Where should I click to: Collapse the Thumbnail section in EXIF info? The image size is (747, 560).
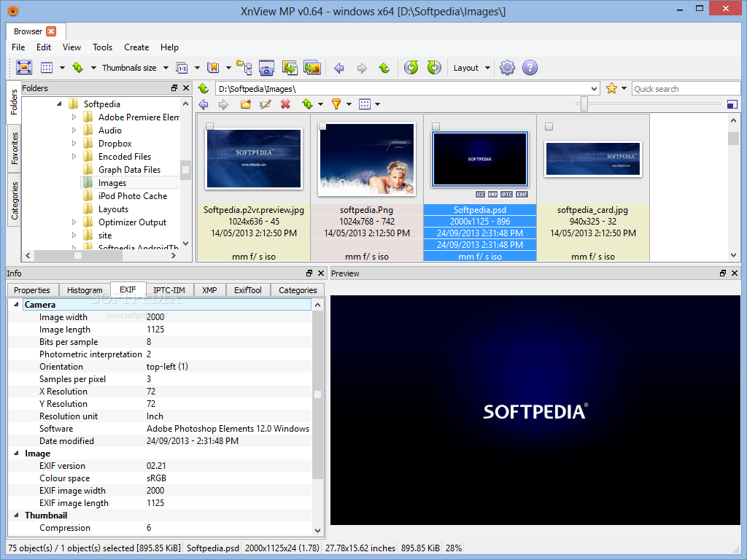(x=16, y=516)
